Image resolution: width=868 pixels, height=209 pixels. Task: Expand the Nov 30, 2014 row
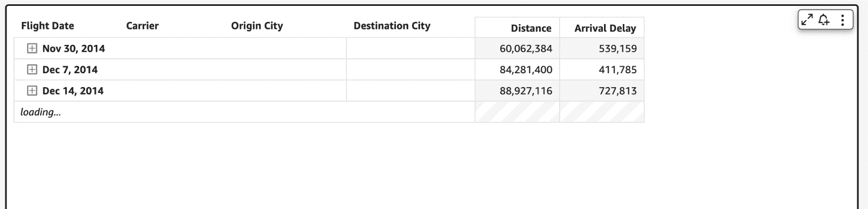coord(32,49)
